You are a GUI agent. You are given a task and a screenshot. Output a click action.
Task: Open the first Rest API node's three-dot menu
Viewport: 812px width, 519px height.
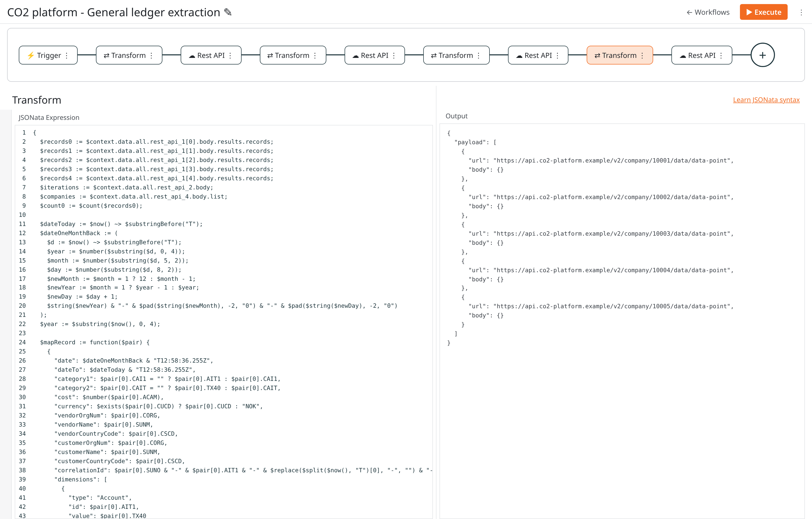(230, 55)
